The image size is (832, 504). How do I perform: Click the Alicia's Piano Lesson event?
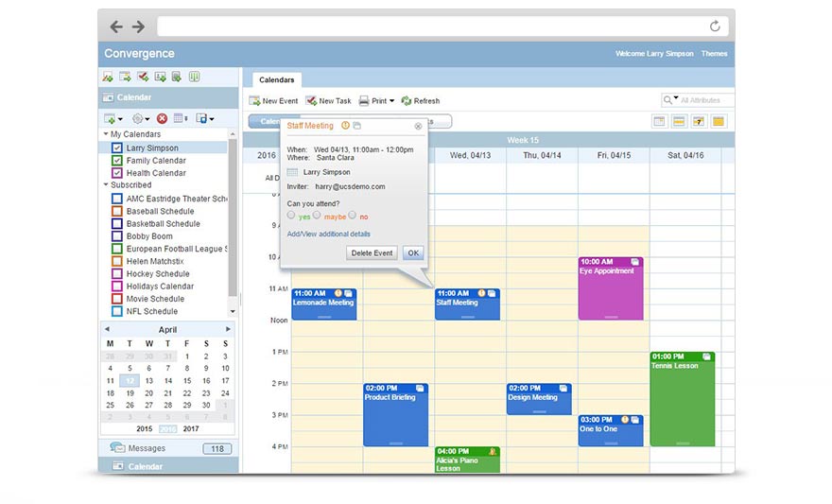[467, 460]
